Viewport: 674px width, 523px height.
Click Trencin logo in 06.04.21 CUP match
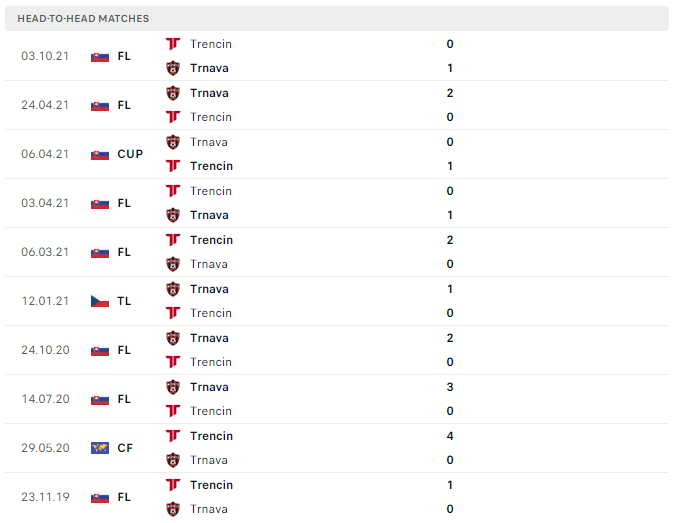coord(173,166)
